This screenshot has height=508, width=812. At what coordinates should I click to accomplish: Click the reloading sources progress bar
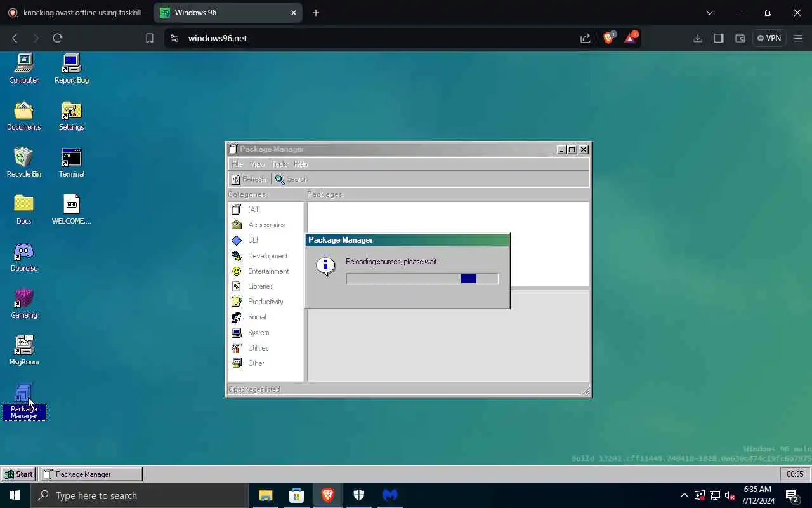pyautogui.click(x=422, y=279)
